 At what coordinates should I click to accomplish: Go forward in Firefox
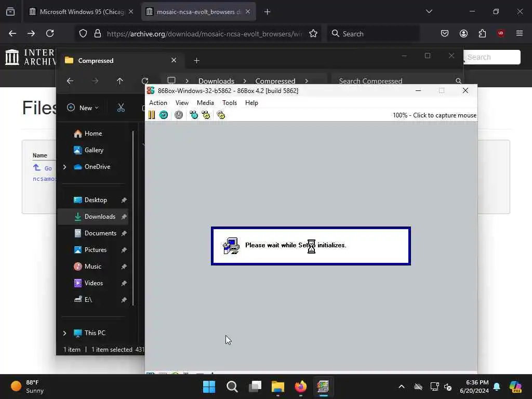coord(31,33)
